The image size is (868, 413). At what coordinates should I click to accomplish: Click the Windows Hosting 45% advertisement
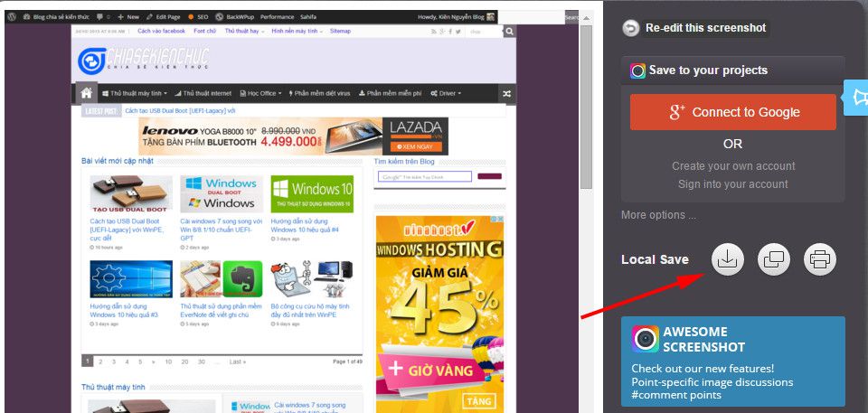439,314
